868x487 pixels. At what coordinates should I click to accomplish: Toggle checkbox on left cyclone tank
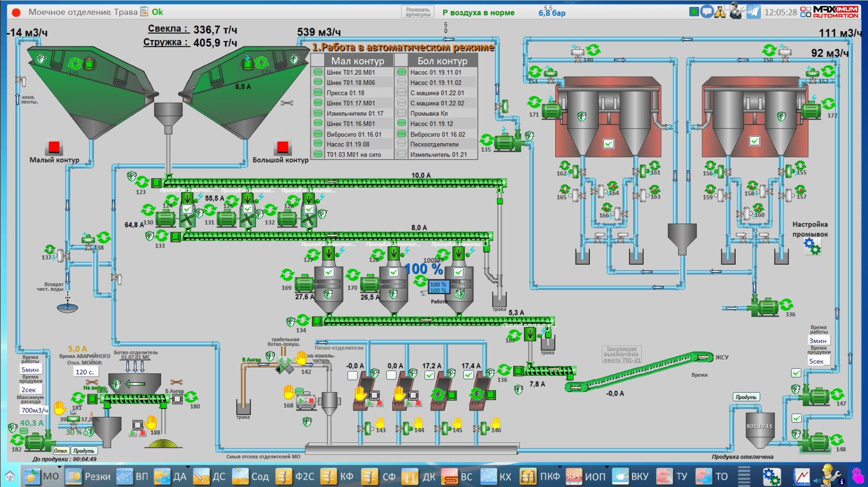coord(609,144)
